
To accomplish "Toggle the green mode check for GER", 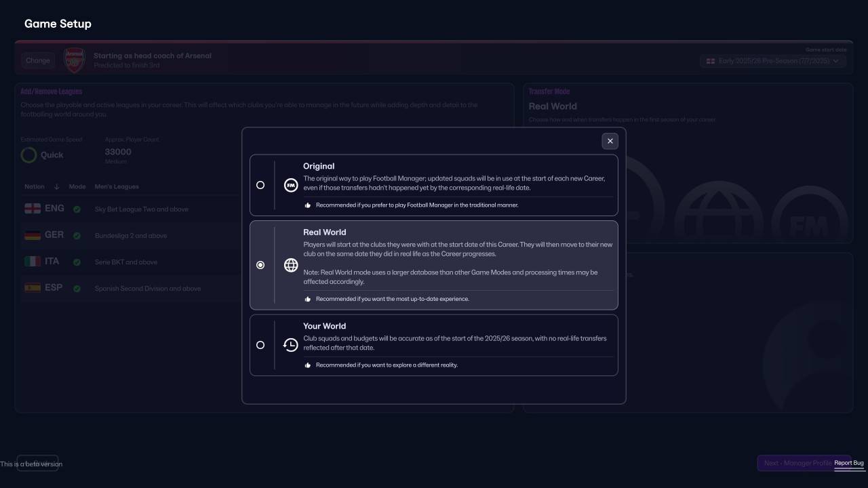I will [x=77, y=236].
